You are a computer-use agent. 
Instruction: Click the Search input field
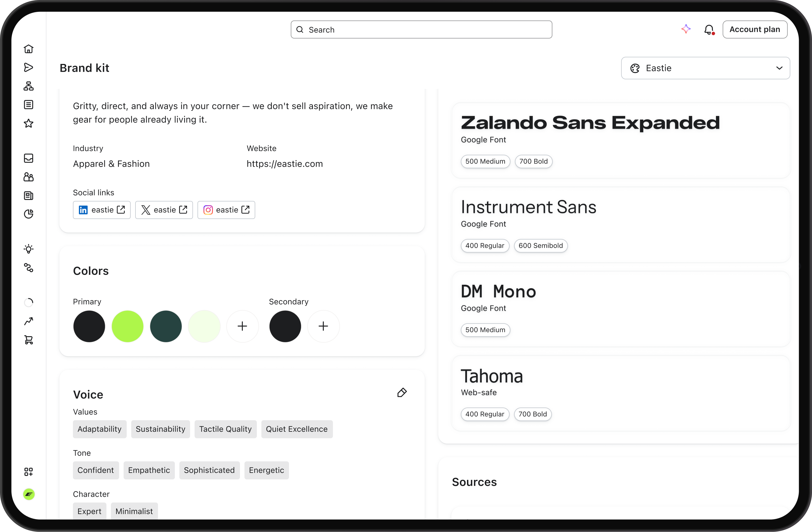421,30
